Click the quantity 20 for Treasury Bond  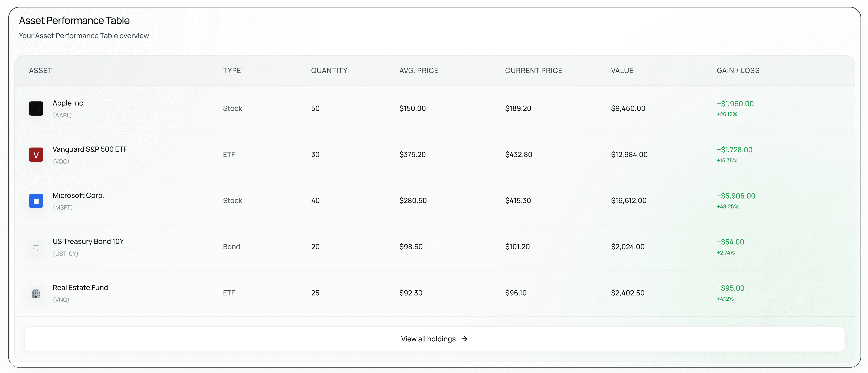pyautogui.click(x=315, y=247)
